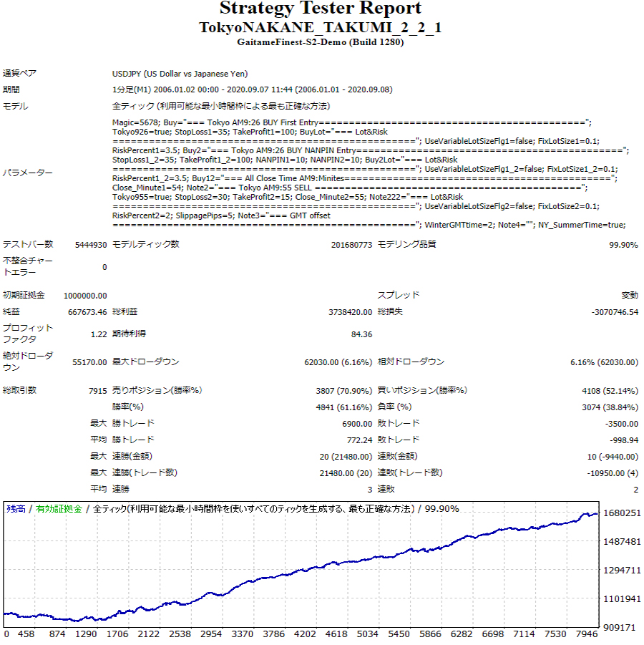Click the パラメーター label

(28, 173)
